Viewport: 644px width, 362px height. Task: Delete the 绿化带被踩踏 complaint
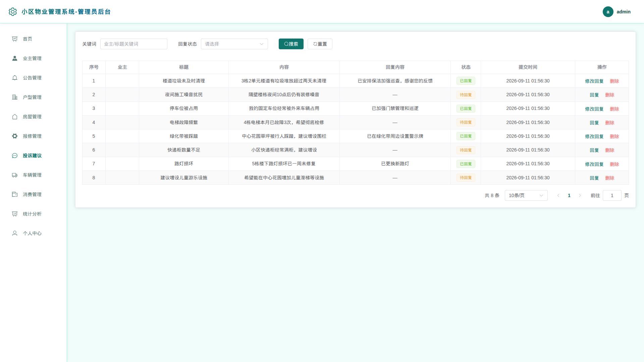tap(614, 136)
